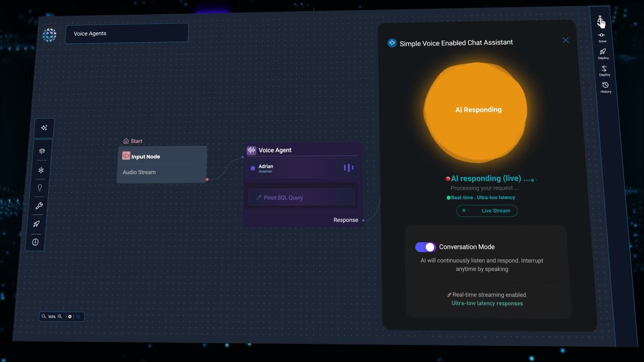The image size is (644, 362).
Task: Click the Response label on Voice Agent node
Action: [x=346, y=220]
